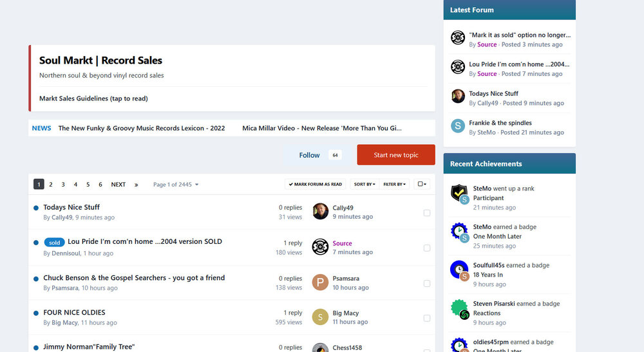View Soulfull45s 18 Years In badge icon
Image resolution: width=644 pixels, height=352 pixels.
(459, 270)
